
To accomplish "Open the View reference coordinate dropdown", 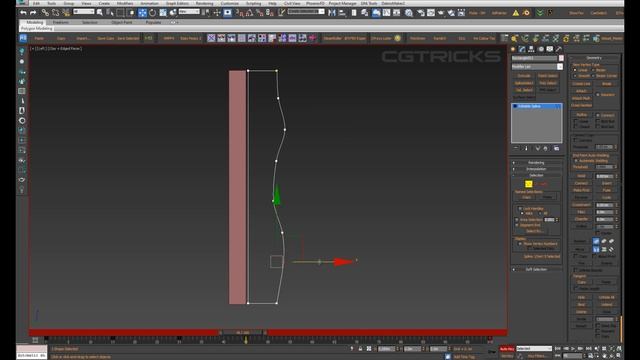I will point(189,12).
